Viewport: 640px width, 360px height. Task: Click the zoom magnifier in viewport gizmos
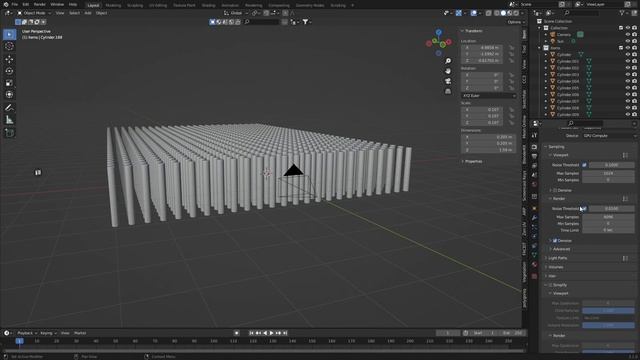[x=448, y=61]
